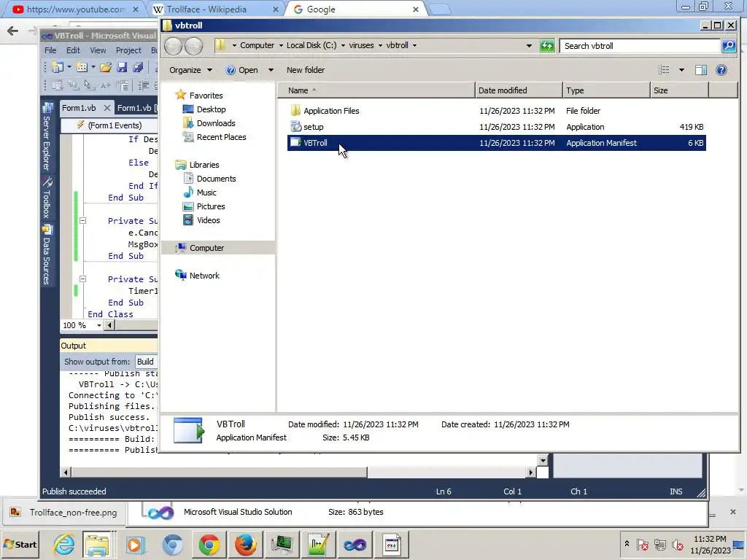
Task: Click the green refresh button beside address bar
Action: (x=547, y=46)
